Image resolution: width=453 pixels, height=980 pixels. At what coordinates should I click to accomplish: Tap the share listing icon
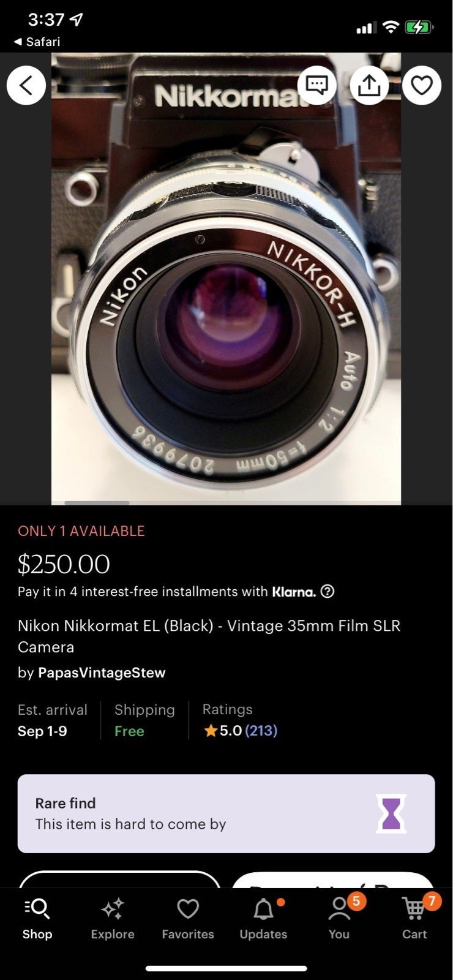(x=369, y=85)
